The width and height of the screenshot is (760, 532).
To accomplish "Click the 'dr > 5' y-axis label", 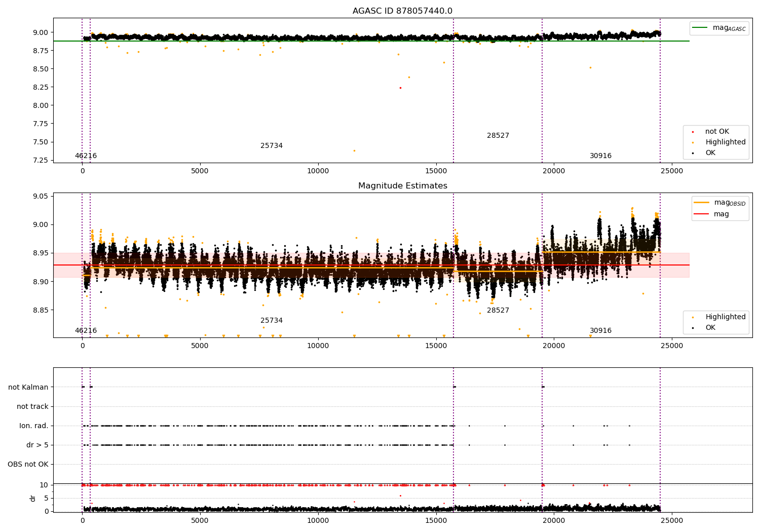I will pyautogui.click(x=37, y=445).
